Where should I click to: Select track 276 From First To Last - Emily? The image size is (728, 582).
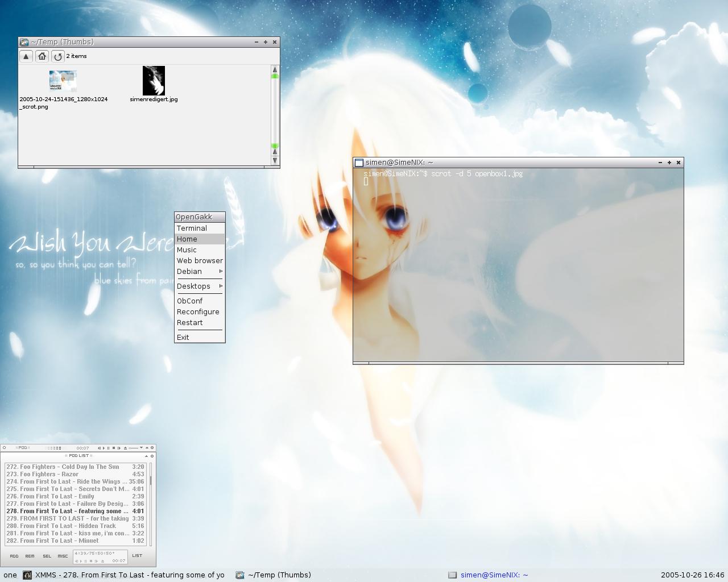coord(75,496)
